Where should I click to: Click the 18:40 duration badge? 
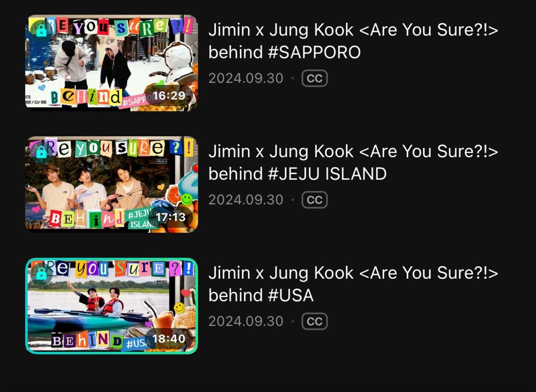(168, 338)
